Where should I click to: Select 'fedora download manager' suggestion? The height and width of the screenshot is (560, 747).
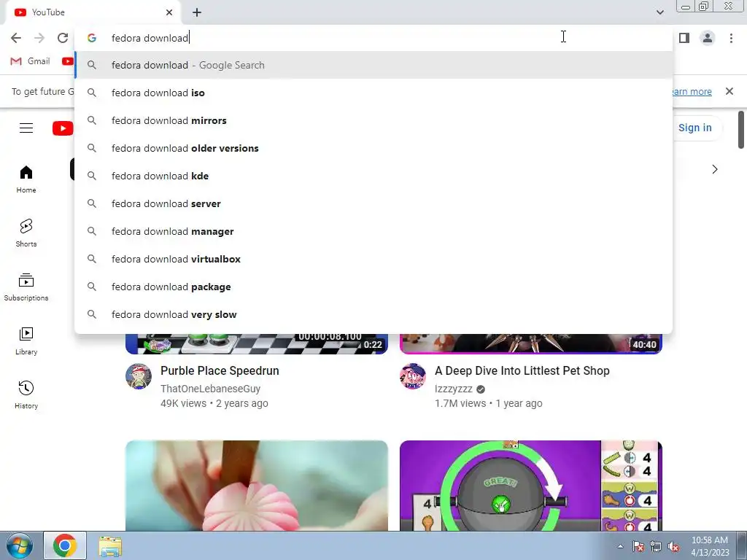pyautogui.click(x=373, y=231)
